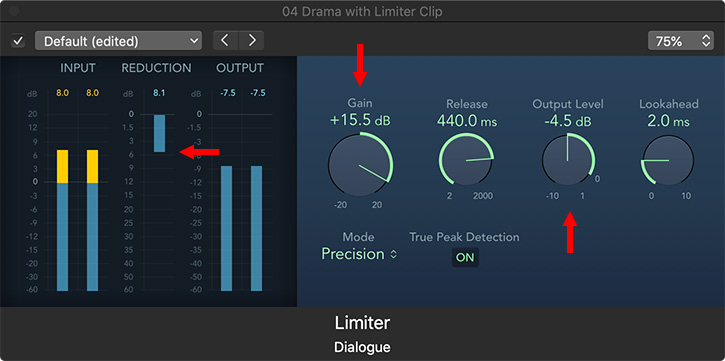Click the Gain knob
This screenshot has width=725, height=361.
click(360, 165)
